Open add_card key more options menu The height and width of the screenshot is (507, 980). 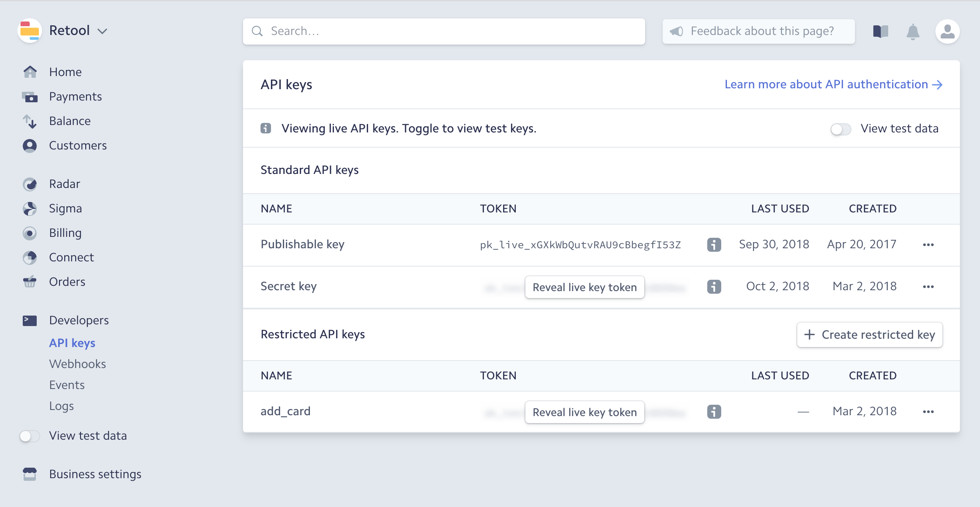tap(928, 412)
